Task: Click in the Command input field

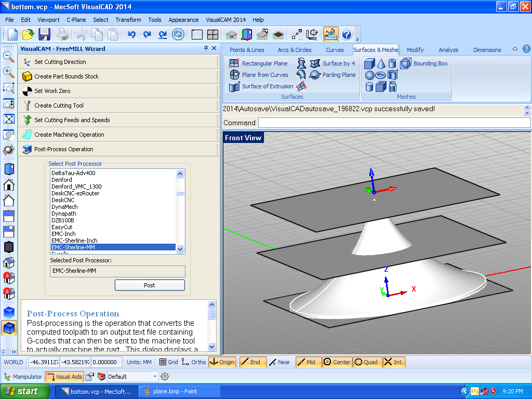Action: pyautogui.click(x=394, y=123)
